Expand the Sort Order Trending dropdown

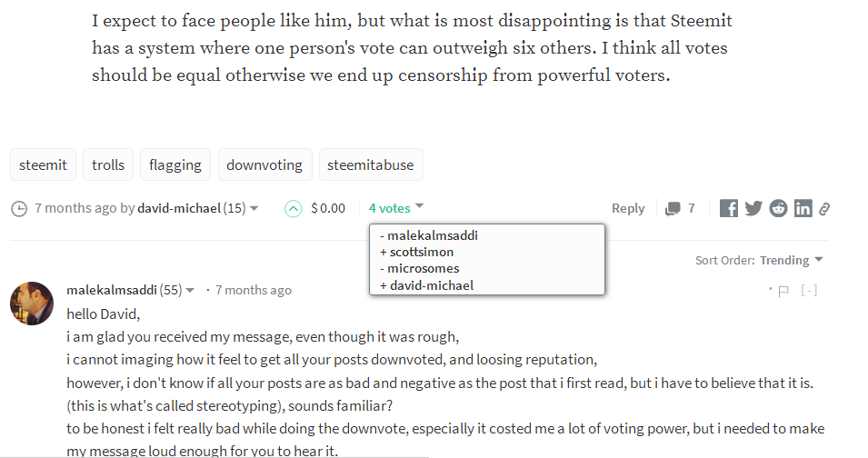[791, 260]
